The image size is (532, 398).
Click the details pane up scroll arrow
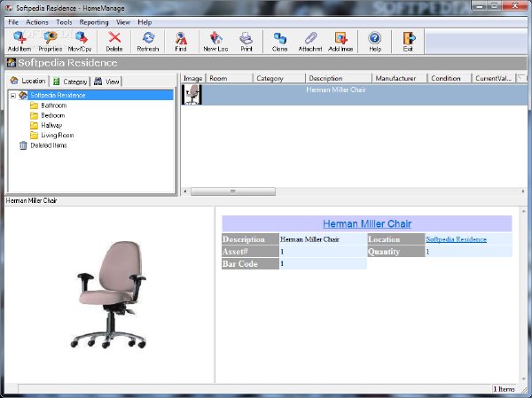click(x=523, y=211)
